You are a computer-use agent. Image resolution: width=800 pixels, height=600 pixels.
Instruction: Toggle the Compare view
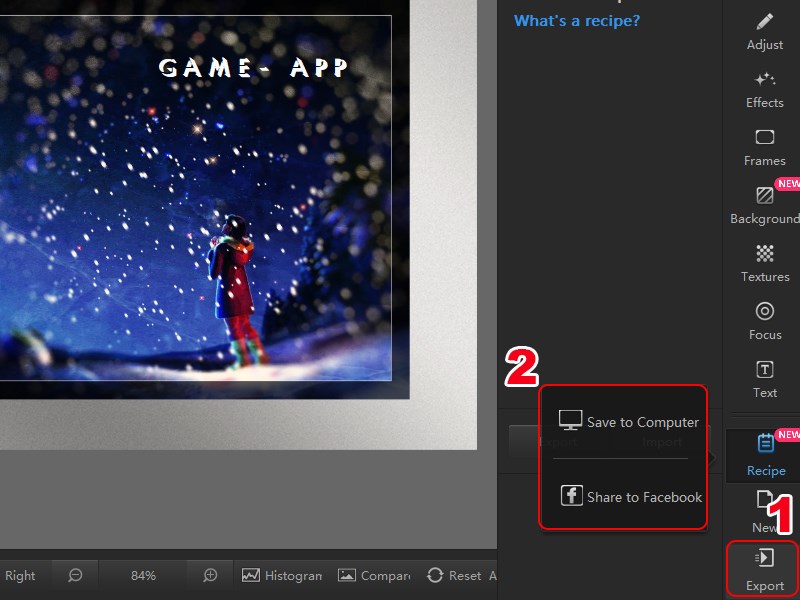(374, 576)
